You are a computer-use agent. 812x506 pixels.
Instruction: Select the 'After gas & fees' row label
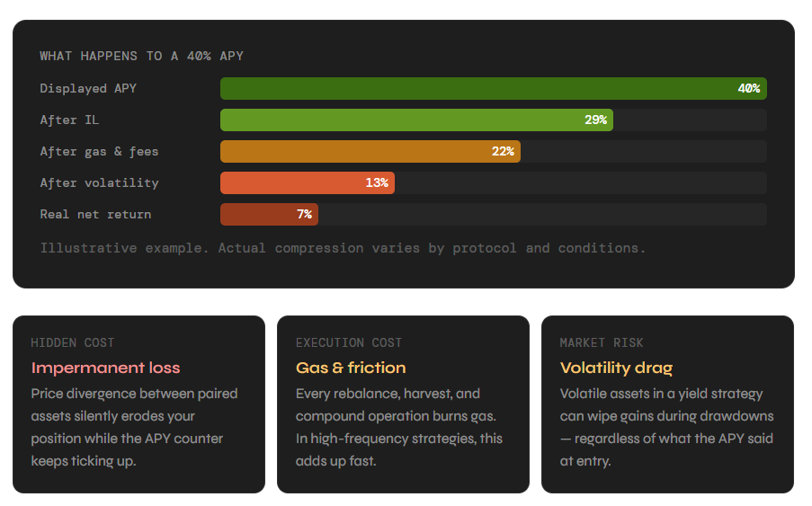pyautogui.click(x=99, y=152)
